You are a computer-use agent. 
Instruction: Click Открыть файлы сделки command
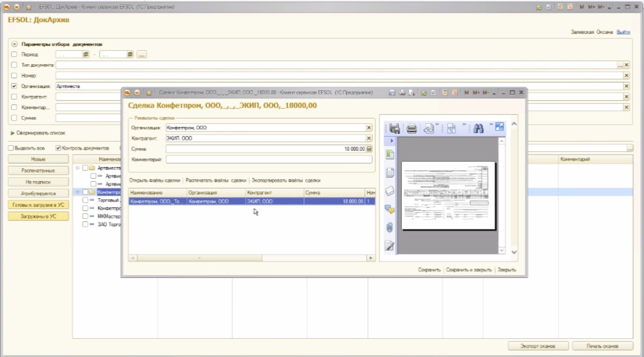(154, 180)
